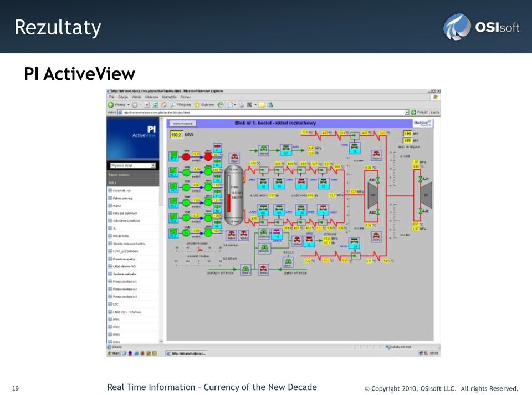Click the AS1 green valve symbol
This screenshot has width=532, height=395.
[377, 180]
